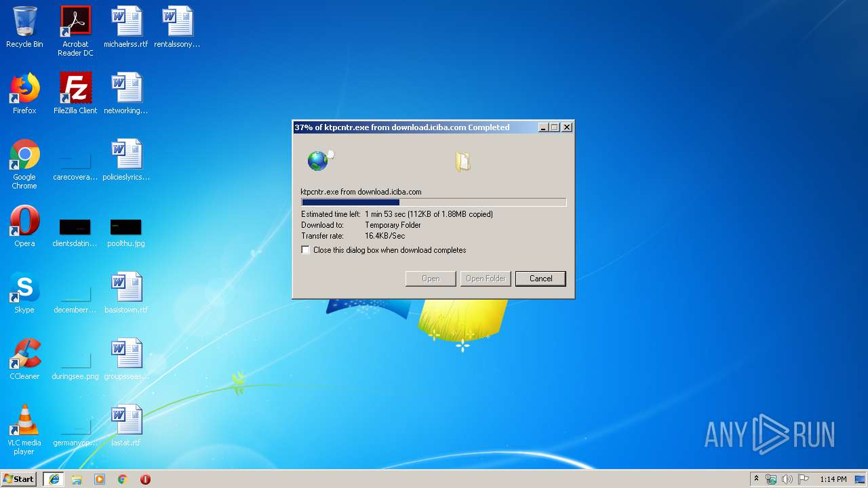The height and width of the screenshot is (488, 868).
Task: Click the disabled Open button
Action: point(431,279)
